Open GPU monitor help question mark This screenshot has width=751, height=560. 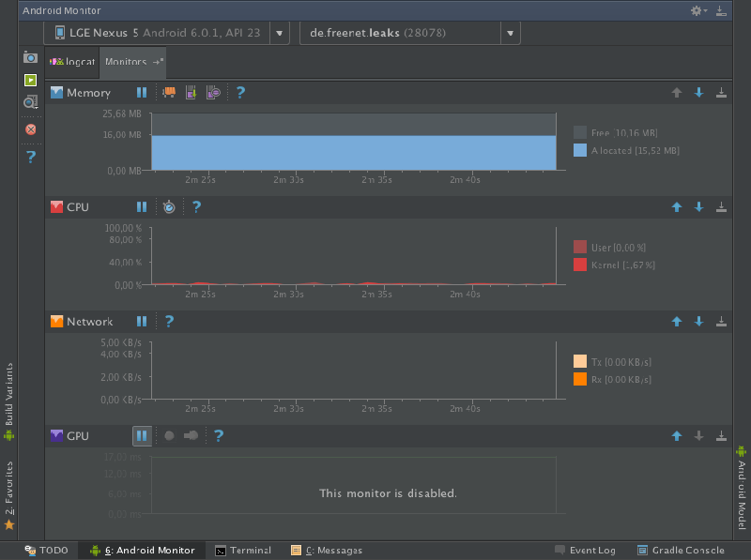click(x=219, y=435)
